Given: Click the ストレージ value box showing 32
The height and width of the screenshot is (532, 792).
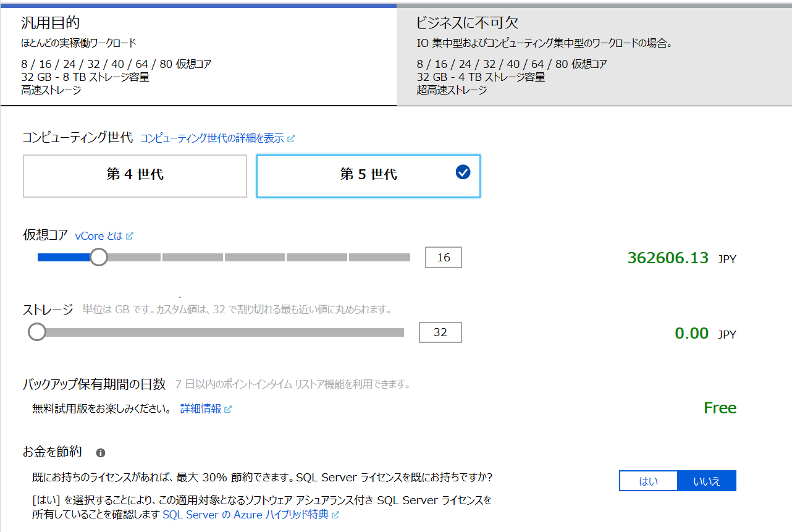Looking at the screenshot, I should (440, 332).
